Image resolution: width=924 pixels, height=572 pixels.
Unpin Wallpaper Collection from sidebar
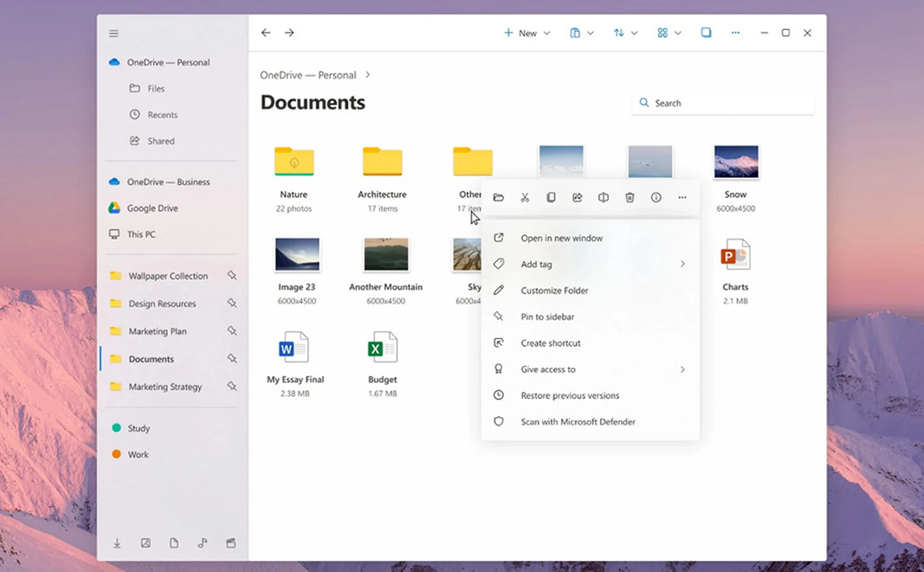tap(232, 275)
